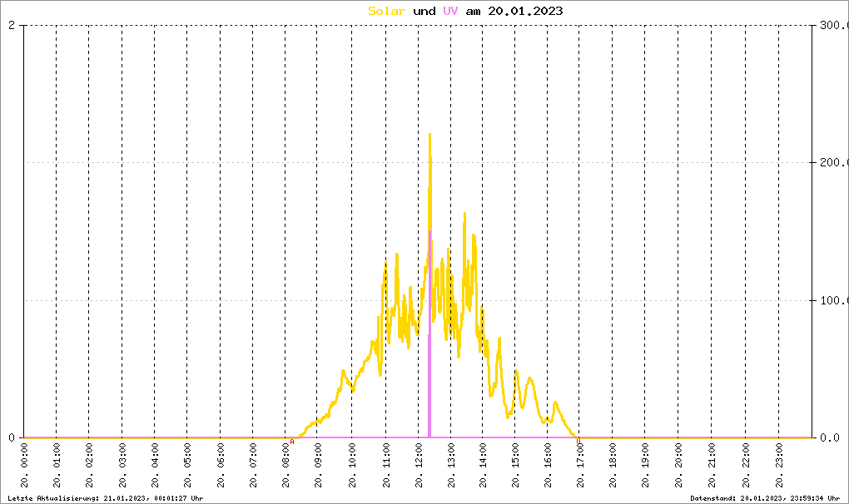The width and height of the screenshot is (849, 504).
Task: Click x-axis label "20. 12:00"
Action: [x=419, y=466]
